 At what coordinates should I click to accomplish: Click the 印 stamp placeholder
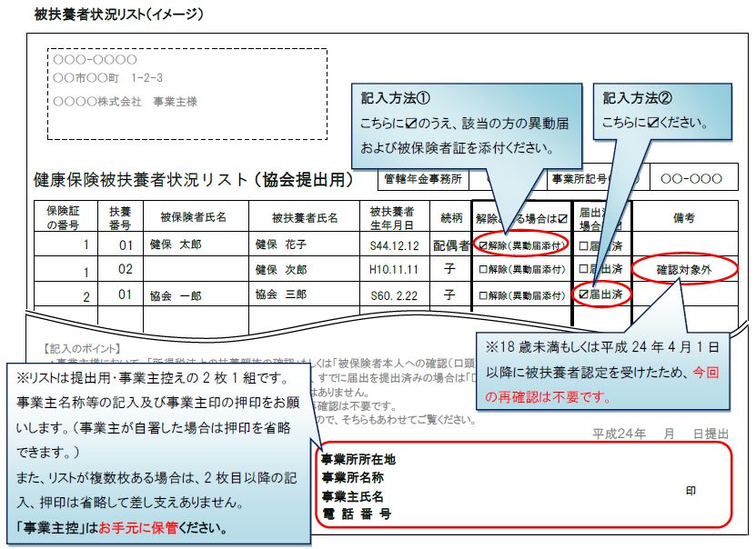pos(693,488)
